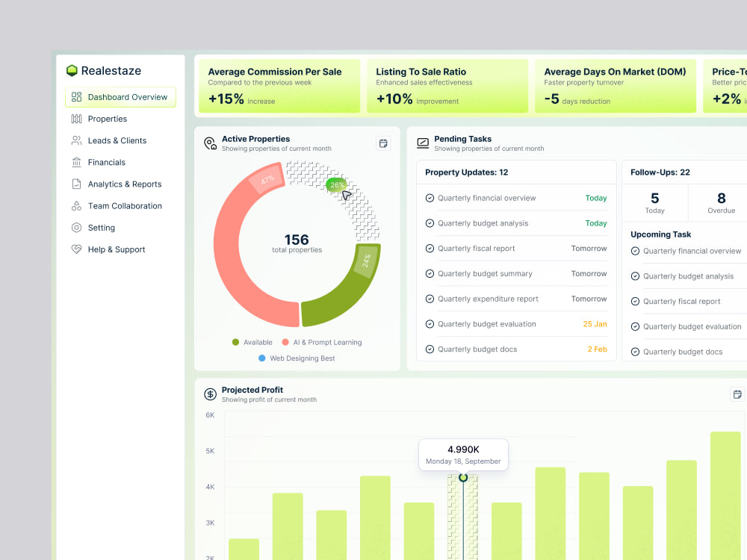Open the Projected Profit calendar picker
This screenshot has width=747, height=560.
point(737,394)
